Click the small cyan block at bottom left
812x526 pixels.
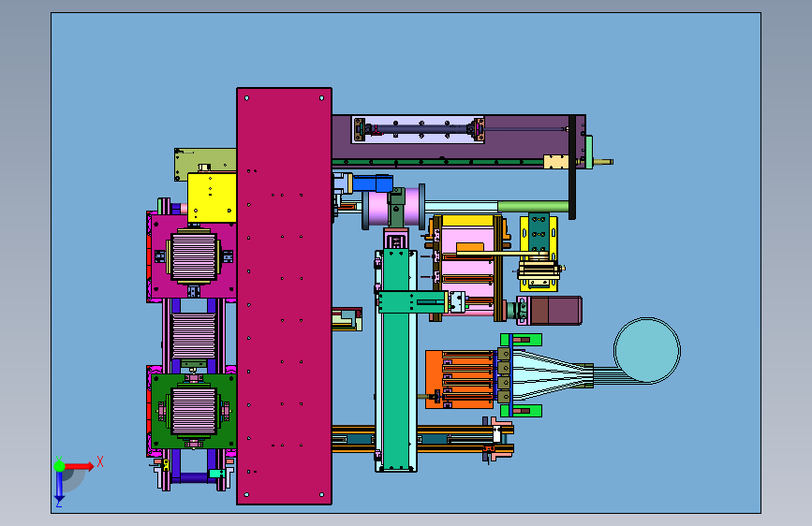(x=216, y=474)
